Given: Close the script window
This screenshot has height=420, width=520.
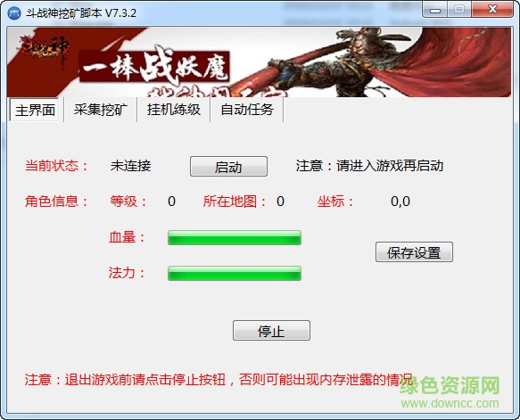Looking at the screenshot, I should click(492, 10).
